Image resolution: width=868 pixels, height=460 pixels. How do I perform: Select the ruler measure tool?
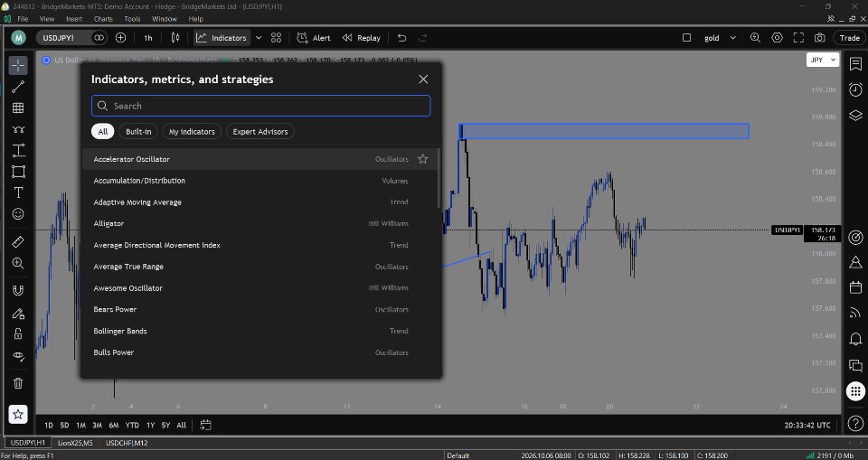click(18, 242)
